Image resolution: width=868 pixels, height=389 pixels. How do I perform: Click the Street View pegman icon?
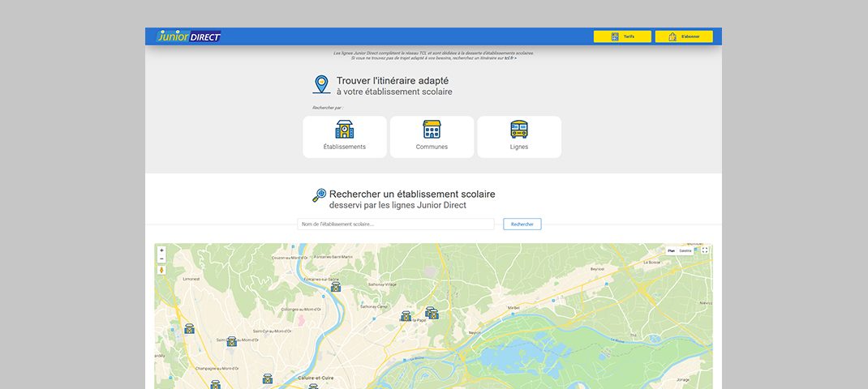pyautogui.click(x=161, y=270)
